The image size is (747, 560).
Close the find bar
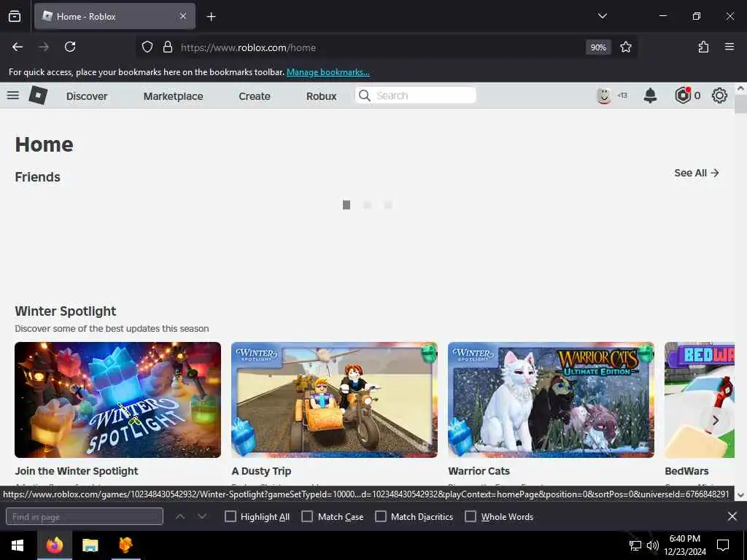732,516
